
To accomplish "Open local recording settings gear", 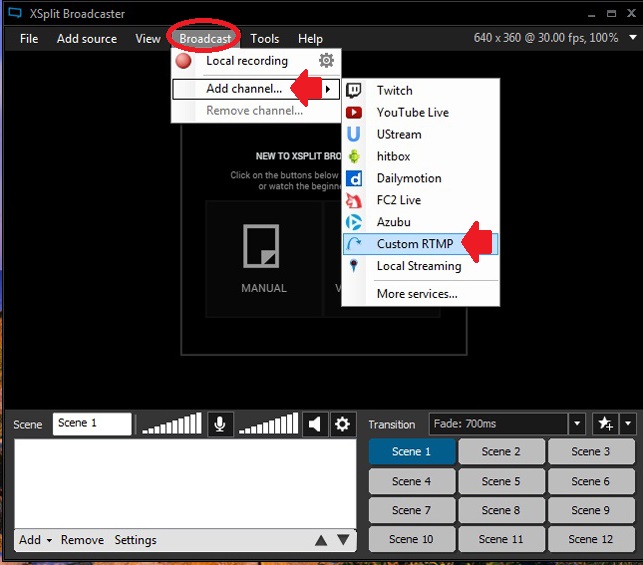I will (x=326, y=61).
